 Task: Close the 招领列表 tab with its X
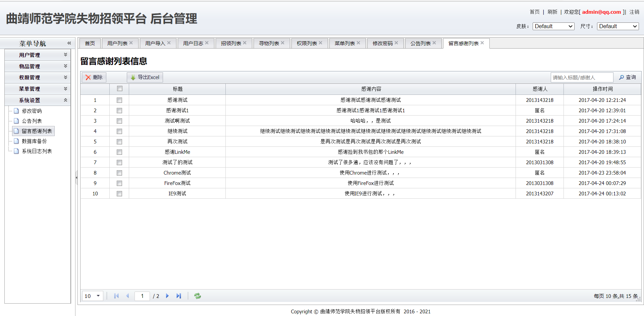tap(245, 43)
